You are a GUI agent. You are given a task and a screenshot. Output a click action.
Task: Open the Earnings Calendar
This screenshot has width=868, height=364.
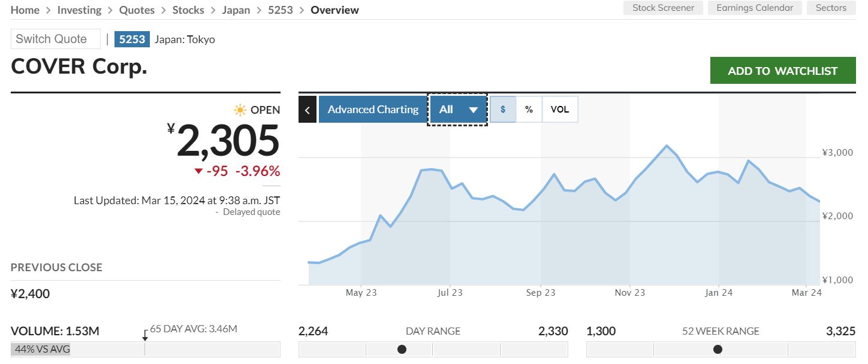tap(755, 8)
